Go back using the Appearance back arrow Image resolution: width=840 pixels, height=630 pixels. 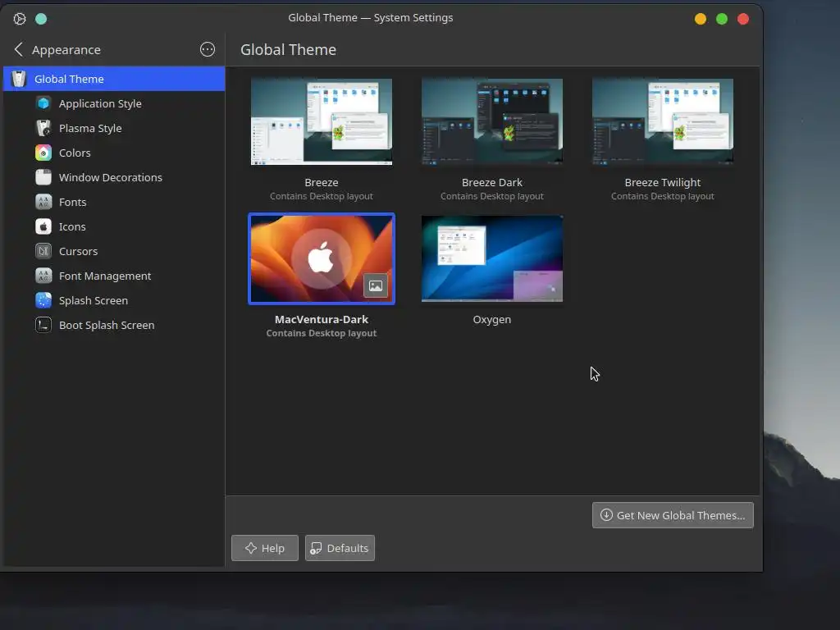tap(18, 49)
